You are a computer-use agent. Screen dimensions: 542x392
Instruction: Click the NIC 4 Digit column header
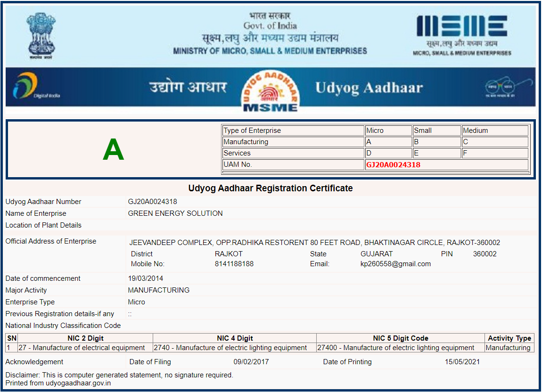point(235,338)
